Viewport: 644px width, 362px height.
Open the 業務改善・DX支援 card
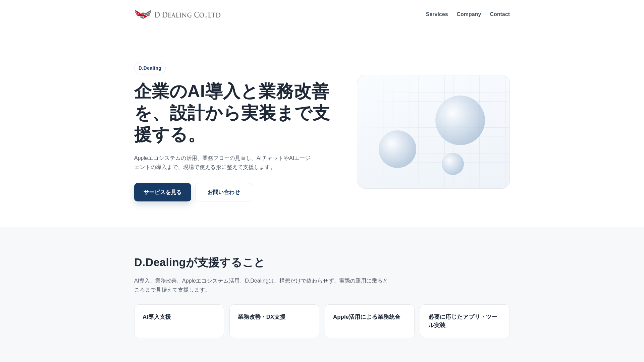tap(274, 321)
